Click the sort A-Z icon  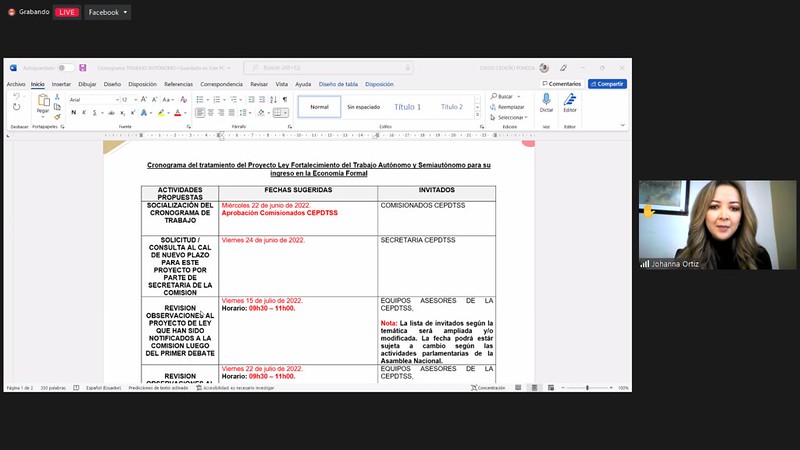(x=273, y=99)
